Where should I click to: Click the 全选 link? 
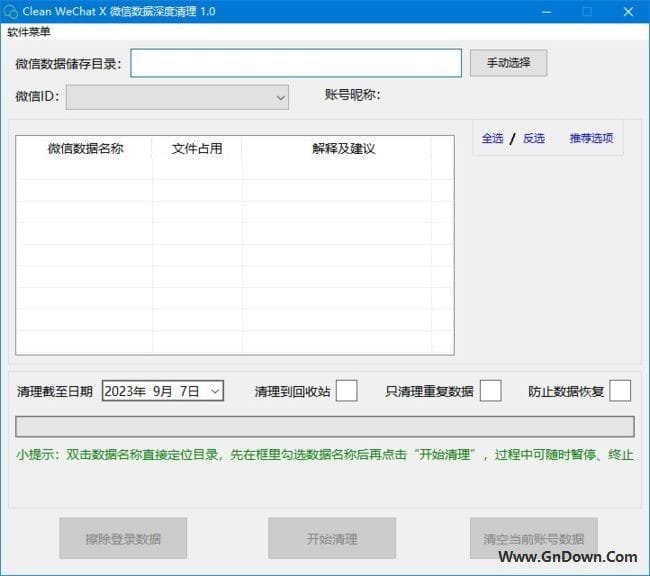[492, 138]
